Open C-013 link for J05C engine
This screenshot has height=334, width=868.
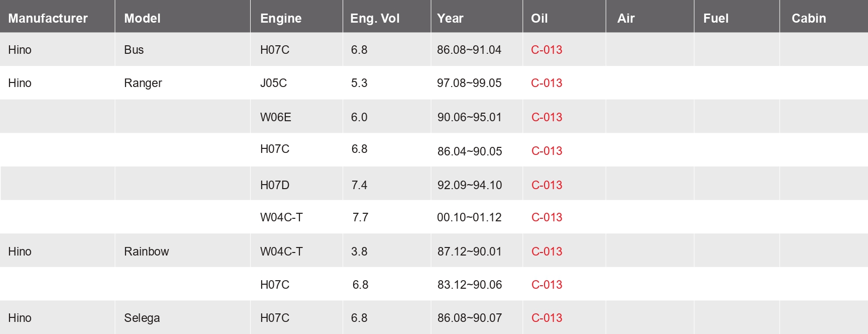547,83
